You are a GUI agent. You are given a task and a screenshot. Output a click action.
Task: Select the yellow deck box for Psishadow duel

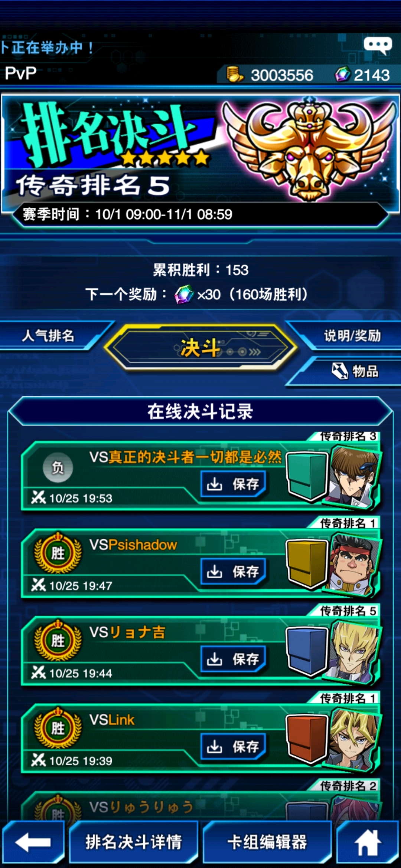[306, 563]
